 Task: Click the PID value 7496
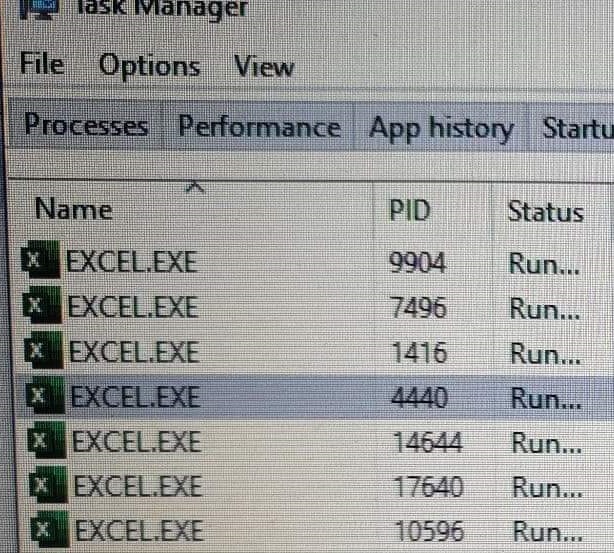(x=419, y=307)
